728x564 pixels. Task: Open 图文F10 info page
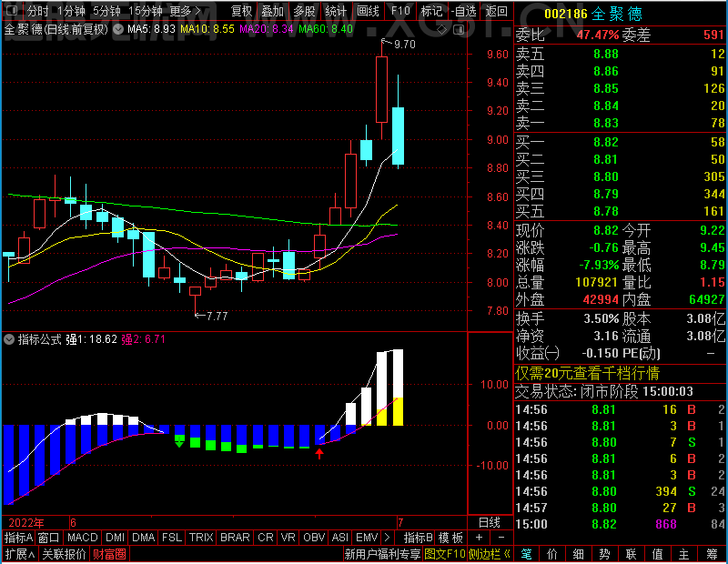(x=445, y=554)
